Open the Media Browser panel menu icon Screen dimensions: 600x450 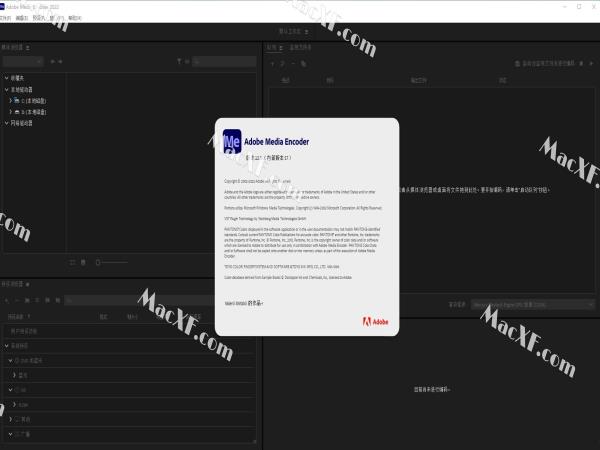point(28,47)
